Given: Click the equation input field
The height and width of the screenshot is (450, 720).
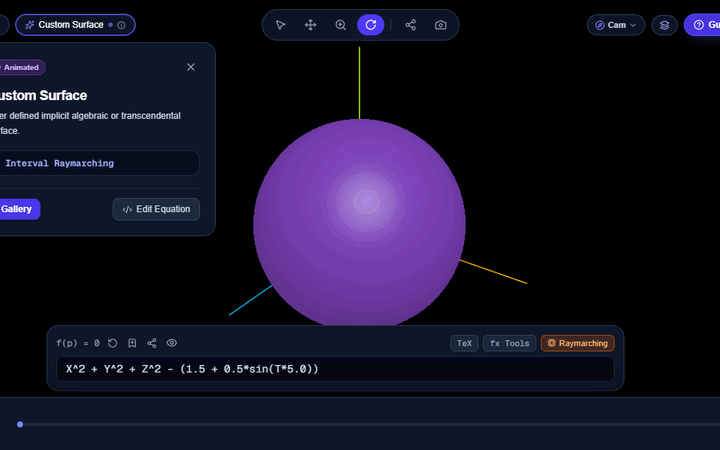Looking at the screenshot, I should 335,369.
